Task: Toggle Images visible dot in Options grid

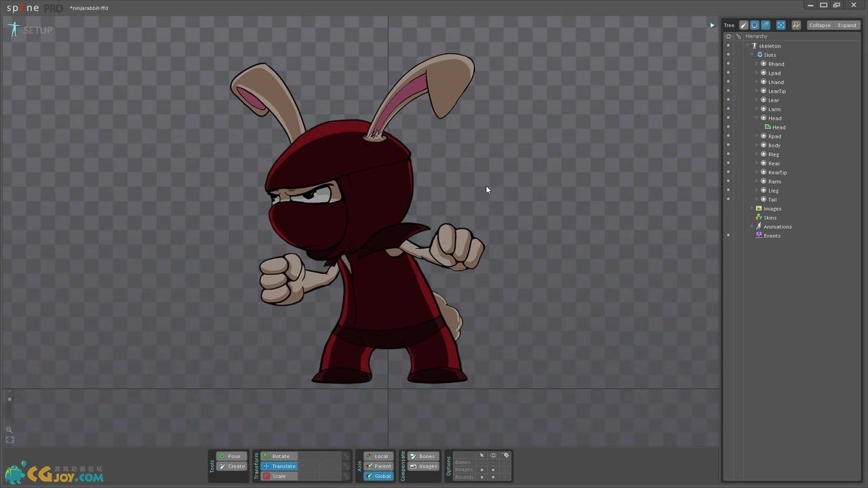Action: point(493,470)
